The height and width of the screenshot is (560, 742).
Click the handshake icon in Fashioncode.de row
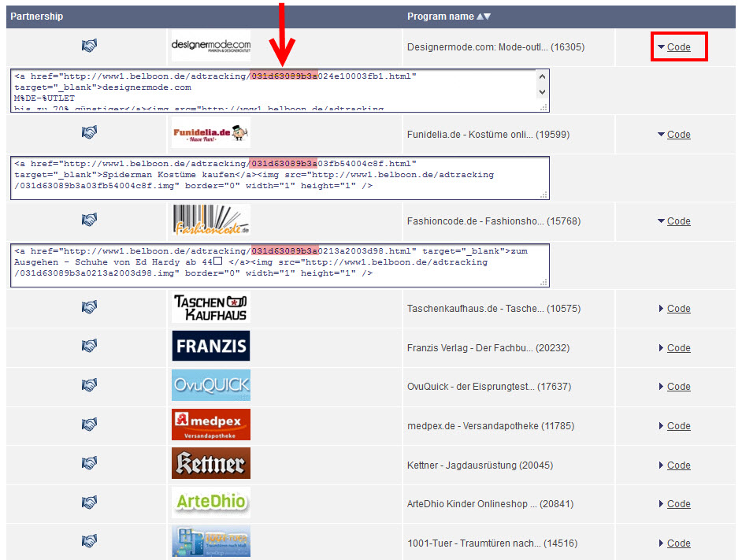point(89,220)
